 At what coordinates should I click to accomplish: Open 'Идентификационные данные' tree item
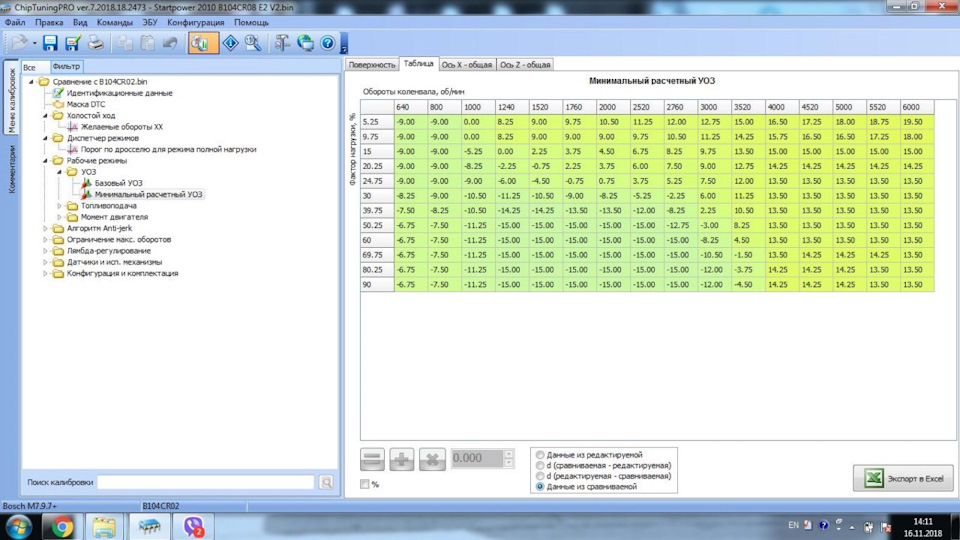coord(119,93)
